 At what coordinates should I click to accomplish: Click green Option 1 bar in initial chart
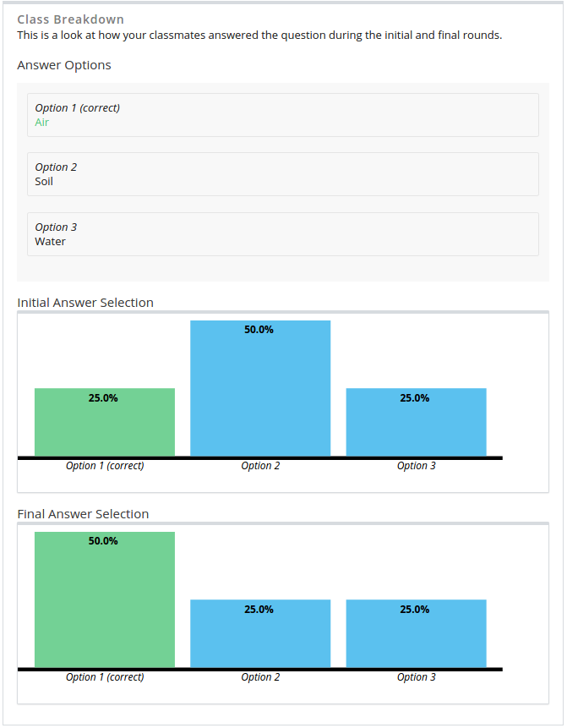click(105, 423)
